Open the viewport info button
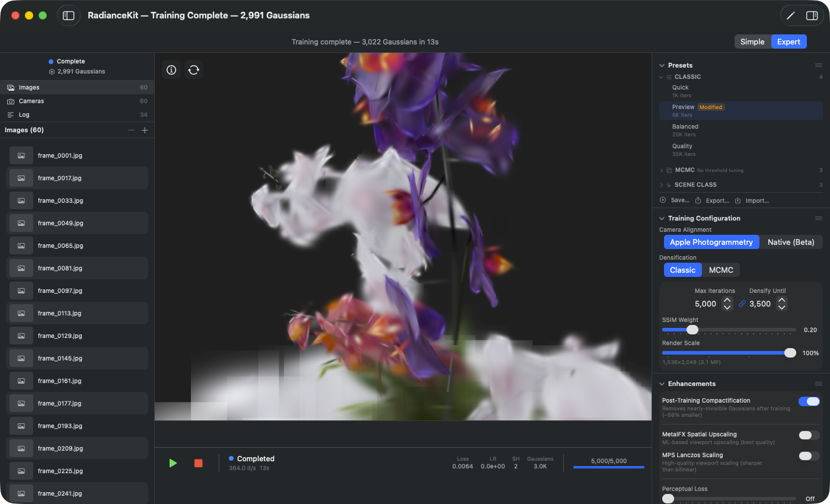Viewport: 830px width, 504px height. [x=171, y=70]
